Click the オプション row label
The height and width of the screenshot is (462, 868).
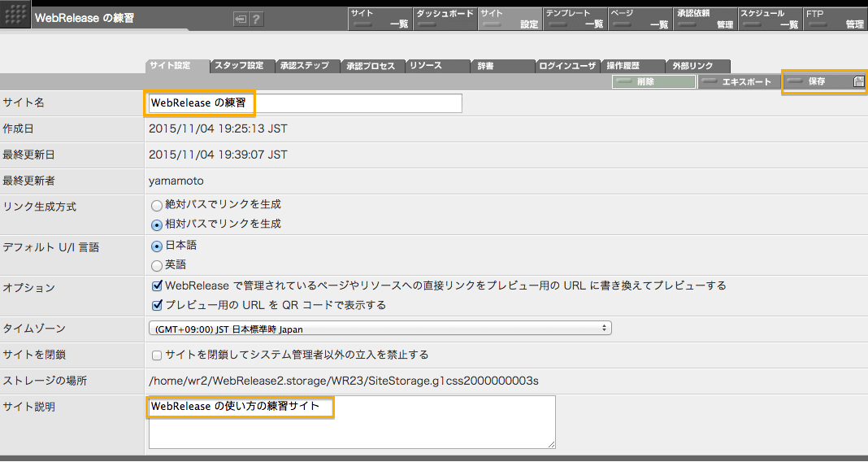(x=28, y=287)
